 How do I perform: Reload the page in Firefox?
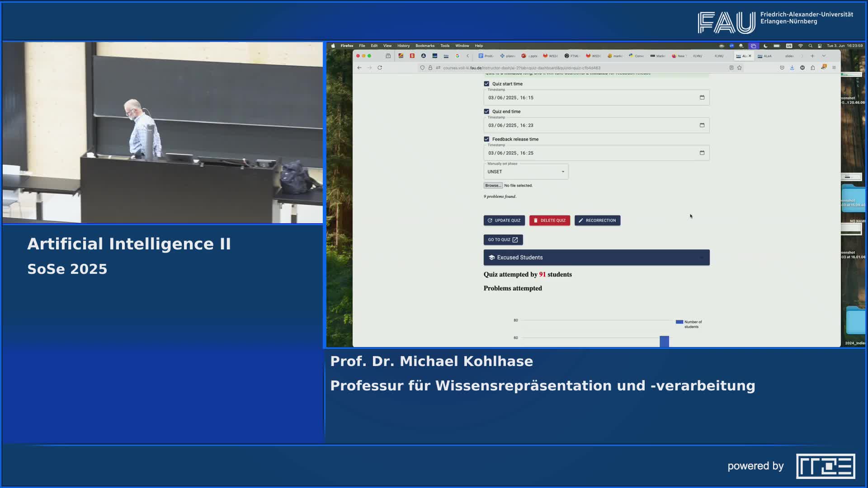(x=379, y=68)
